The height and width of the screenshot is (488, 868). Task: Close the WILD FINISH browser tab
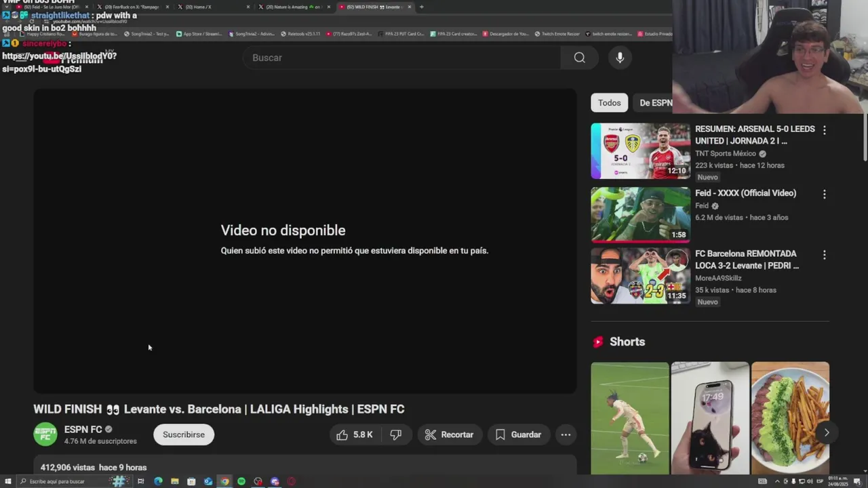coord(409,7)
